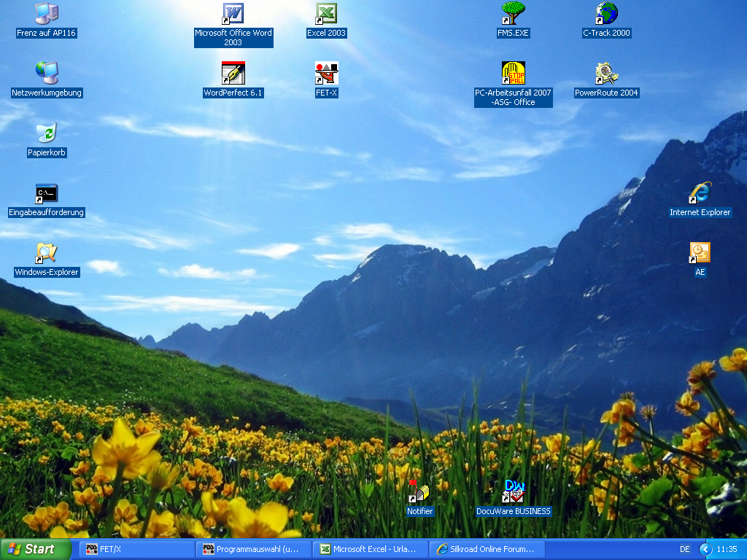Screen dimensions: 747x560
Task: Open Windows-Explorer shortcut
Action: (x=47, y=253)
